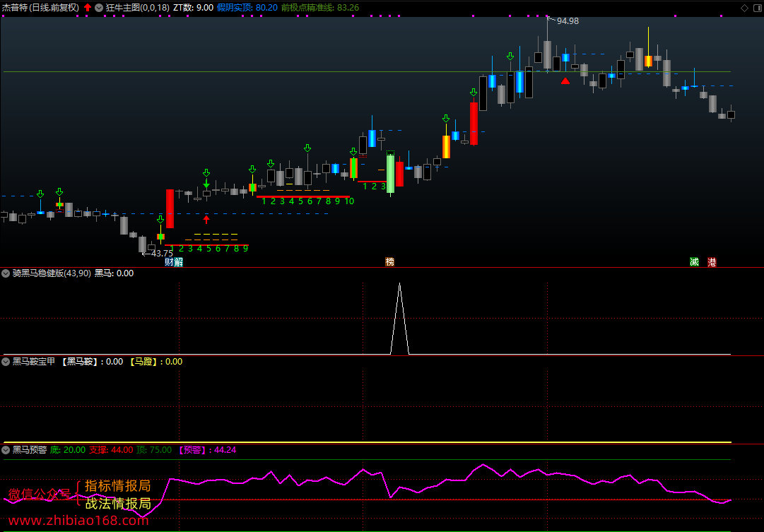The image size is (764, 532).
Task: Click the square icon in the top-right corner
Action: tap(757, 8)
